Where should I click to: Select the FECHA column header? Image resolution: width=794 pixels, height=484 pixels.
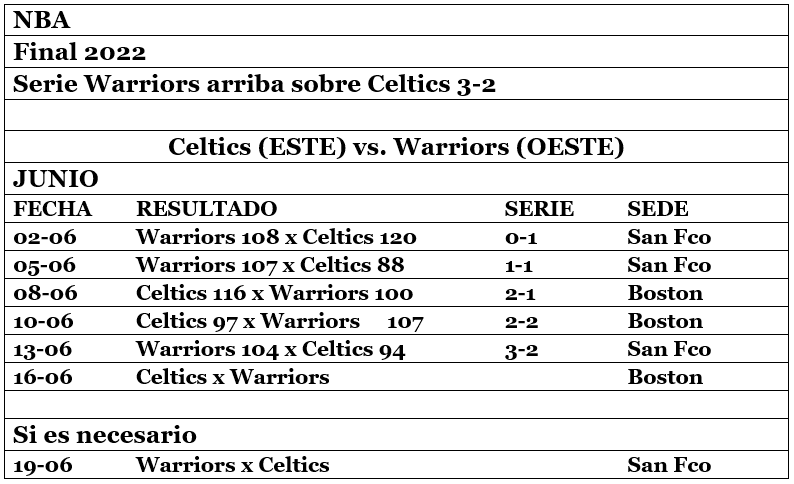pyautogui.click(x=52, y=209)
